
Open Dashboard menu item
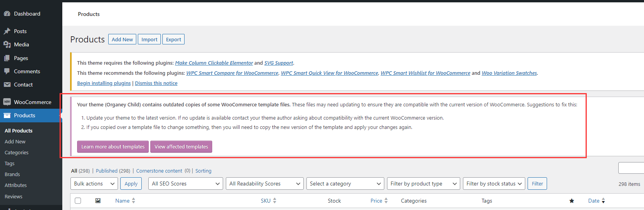coord(31,14)
